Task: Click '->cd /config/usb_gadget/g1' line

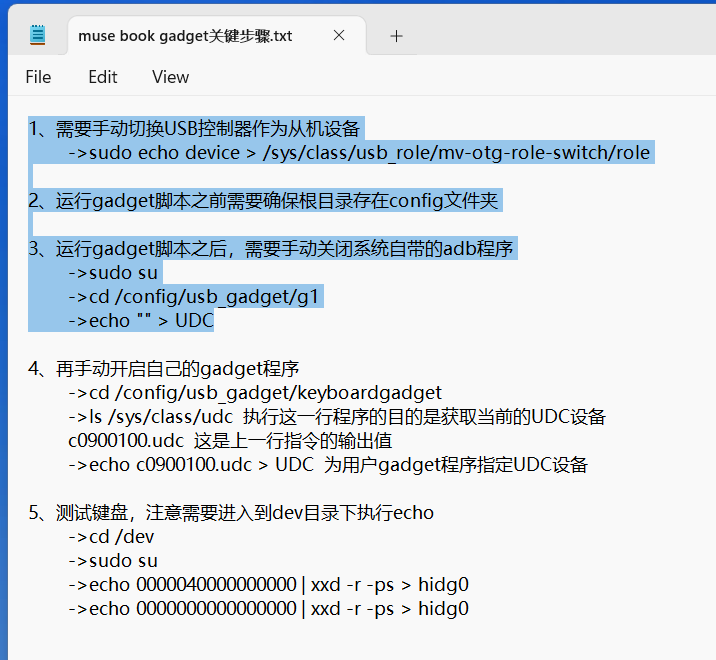Action: 194,297
